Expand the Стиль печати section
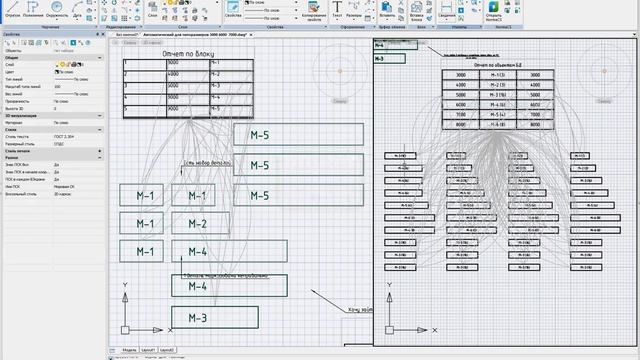640x360 pixels. point(100,151)
